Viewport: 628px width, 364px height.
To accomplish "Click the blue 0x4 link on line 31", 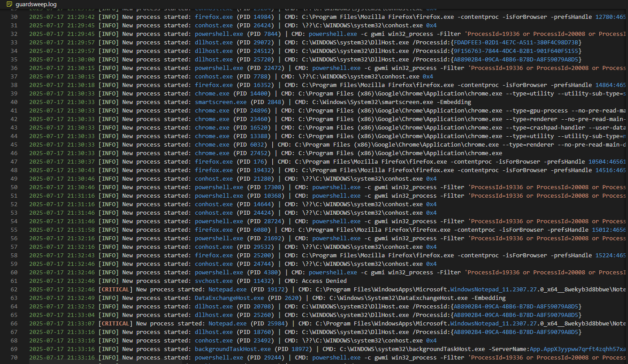I will [x=431, y=25].
